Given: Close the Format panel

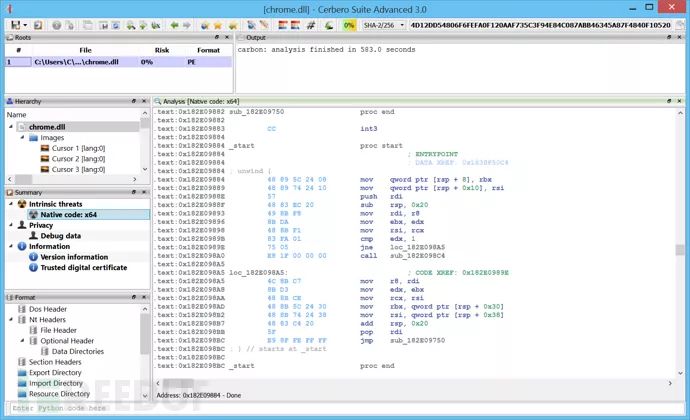Looking at the screenshot, I should pyautogui.click(x=144, y=297).
